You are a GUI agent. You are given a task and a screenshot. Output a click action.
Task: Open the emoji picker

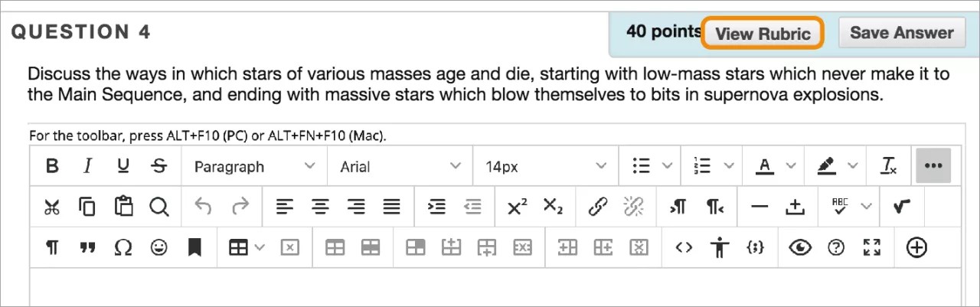[158, 247]
